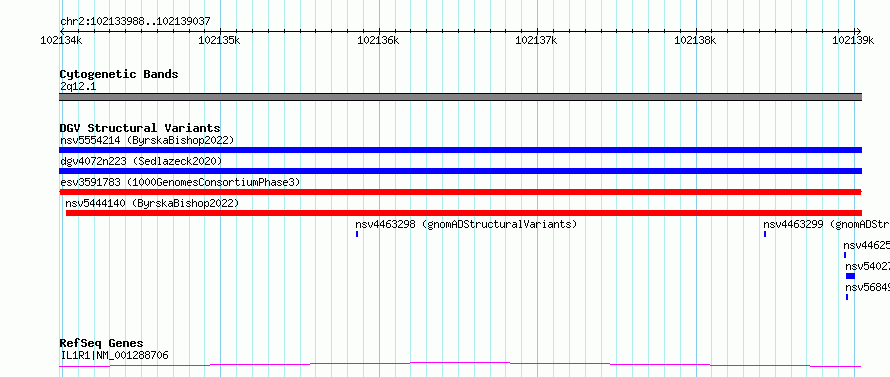Viewport: 890px width, 377px height.
Task: Select the red bar for nsv5444140
Action: (x=464, y=213)
